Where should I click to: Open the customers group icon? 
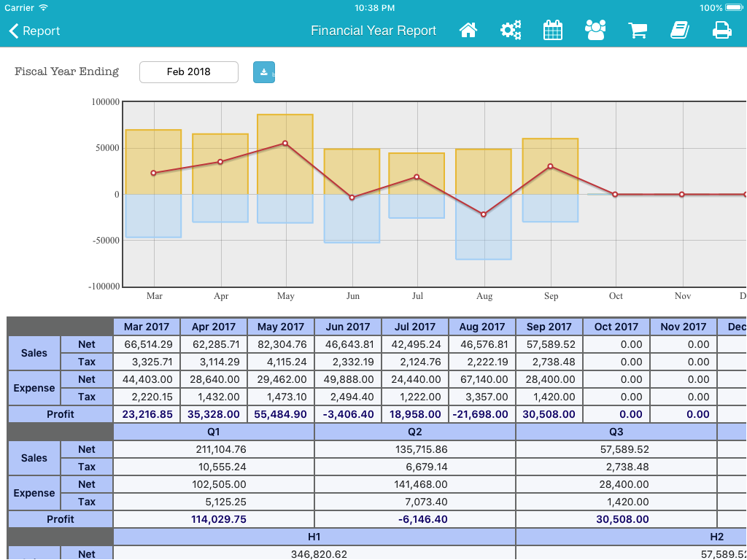(595, 31)
